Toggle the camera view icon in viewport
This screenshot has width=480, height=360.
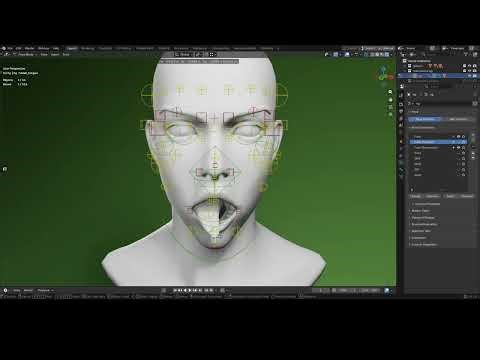(390, 107)
